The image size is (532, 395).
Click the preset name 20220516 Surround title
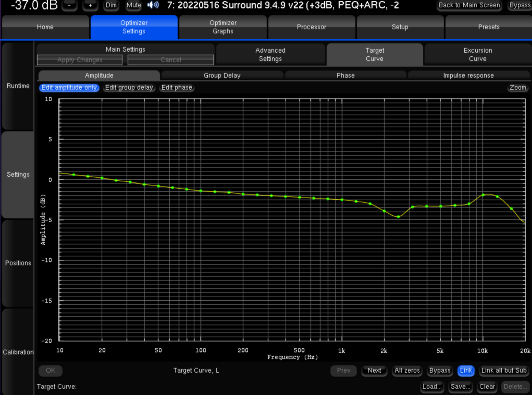click(x=283, y=5)
